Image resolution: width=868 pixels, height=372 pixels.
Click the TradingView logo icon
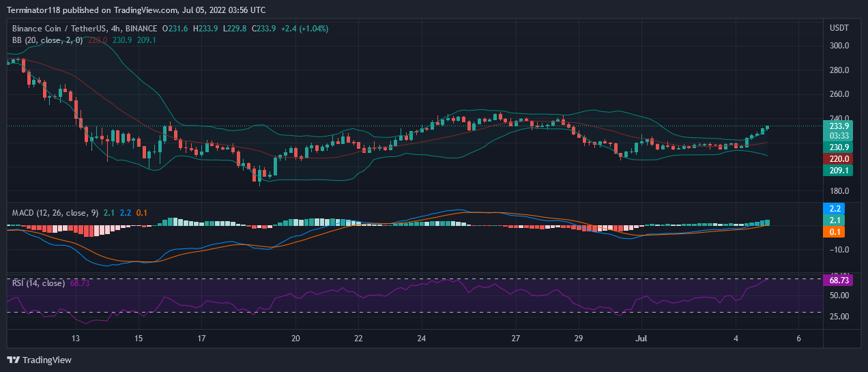[13, 360]
